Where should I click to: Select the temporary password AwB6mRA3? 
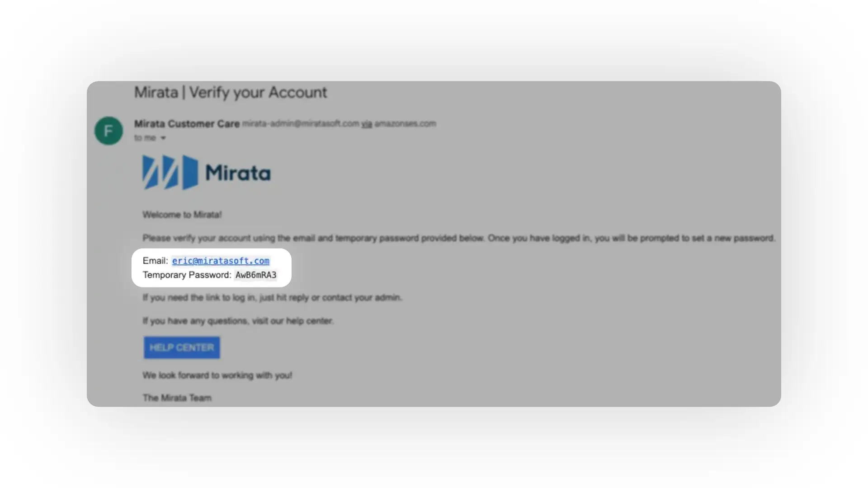click(x=255, y=275)
